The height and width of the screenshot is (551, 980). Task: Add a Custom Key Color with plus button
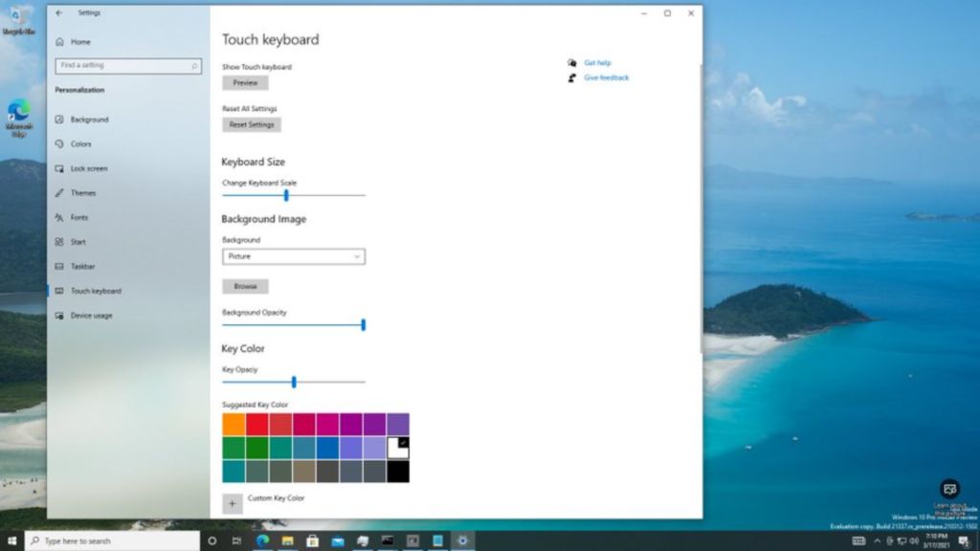click(233, 503)
